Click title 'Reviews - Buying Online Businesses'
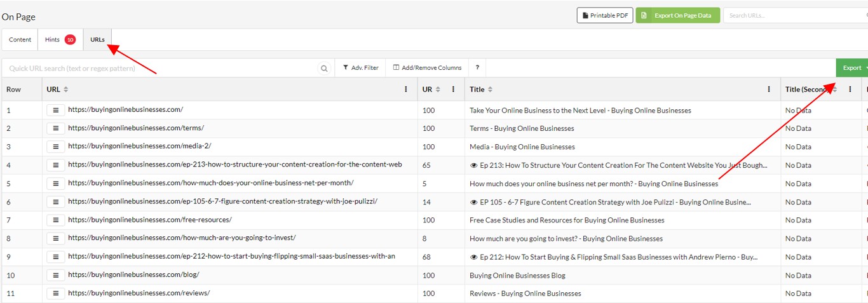868x303 pixels. coord(526,294)
